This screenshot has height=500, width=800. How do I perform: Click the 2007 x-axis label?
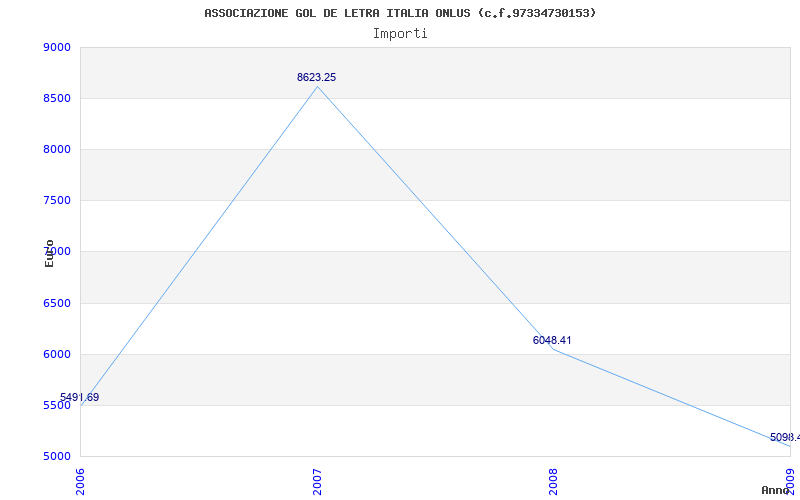[x=317, y=482]
